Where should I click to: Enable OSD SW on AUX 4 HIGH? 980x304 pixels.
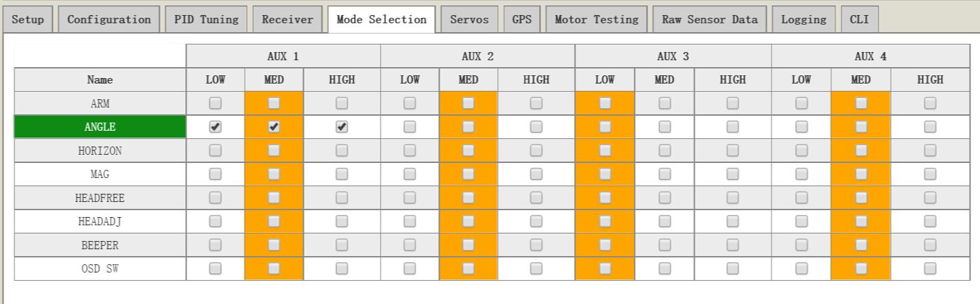[930, 268]
